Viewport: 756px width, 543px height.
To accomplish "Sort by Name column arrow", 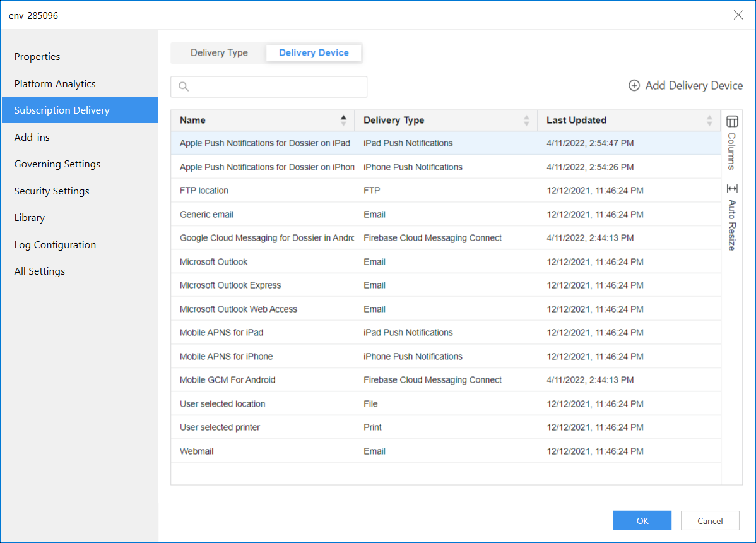I will (343, 120).
